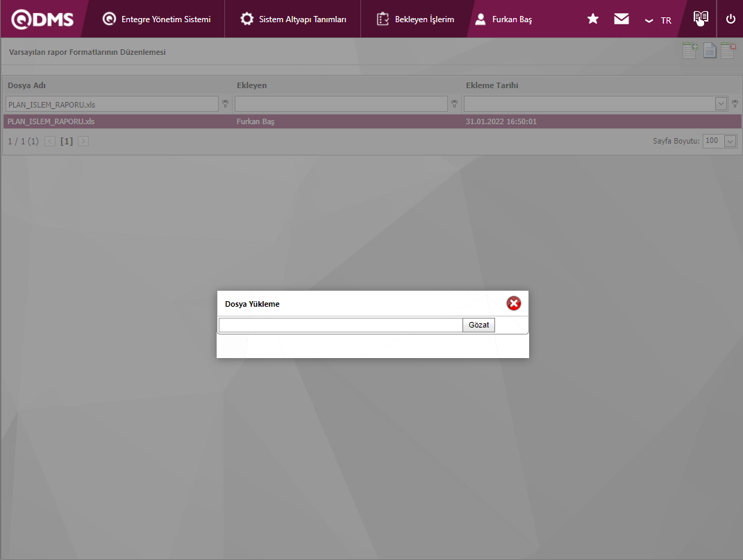
Task: Click filter icon next to Ekleme Tarihi field
Action: [735, 103]
